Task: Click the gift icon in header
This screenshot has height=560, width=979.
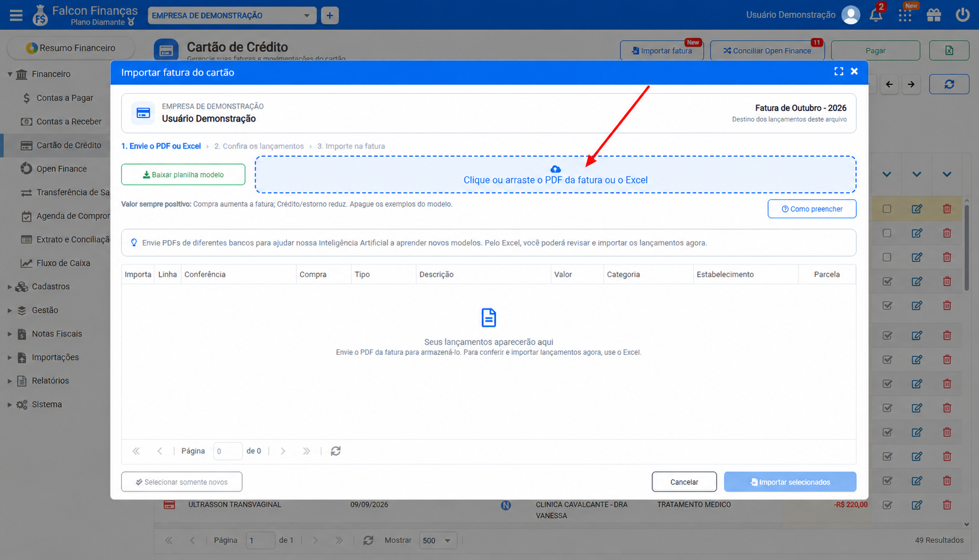Action: [934, 15]
